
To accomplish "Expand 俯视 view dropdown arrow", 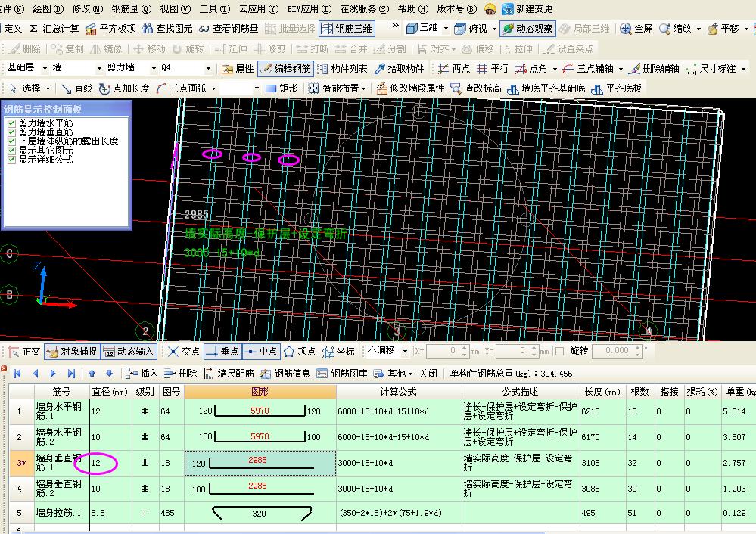I will pyautogui.click(x=494, y=29).
